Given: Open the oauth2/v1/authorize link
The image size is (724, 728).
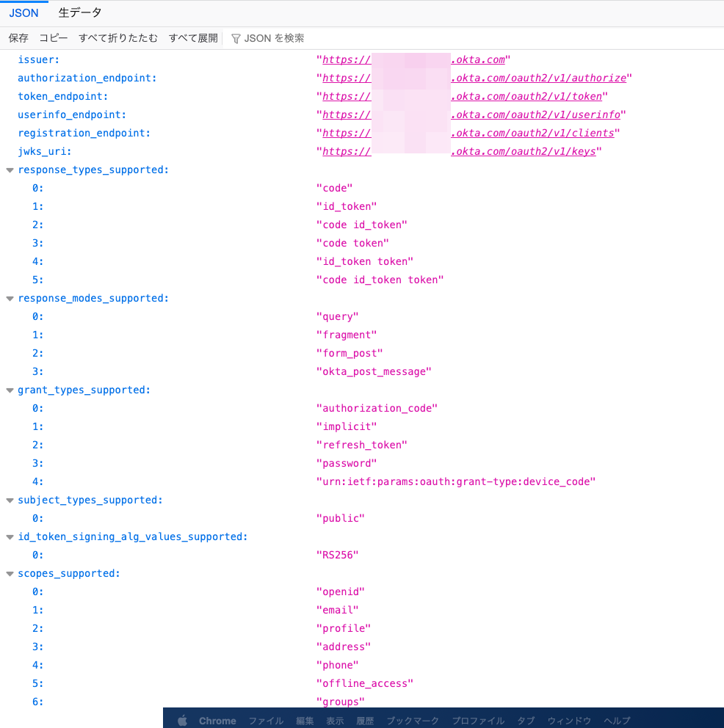Looking at the screenshot, I should [474, 78].
